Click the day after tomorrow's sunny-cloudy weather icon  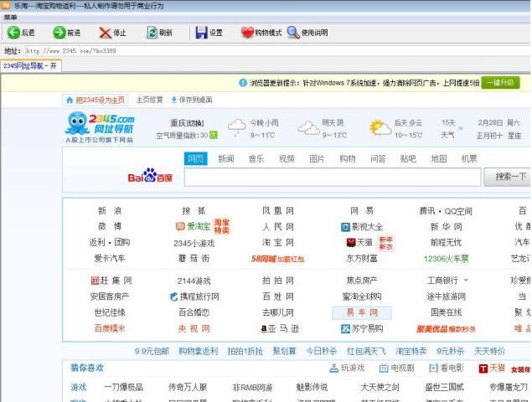click(x=380, y=128)
